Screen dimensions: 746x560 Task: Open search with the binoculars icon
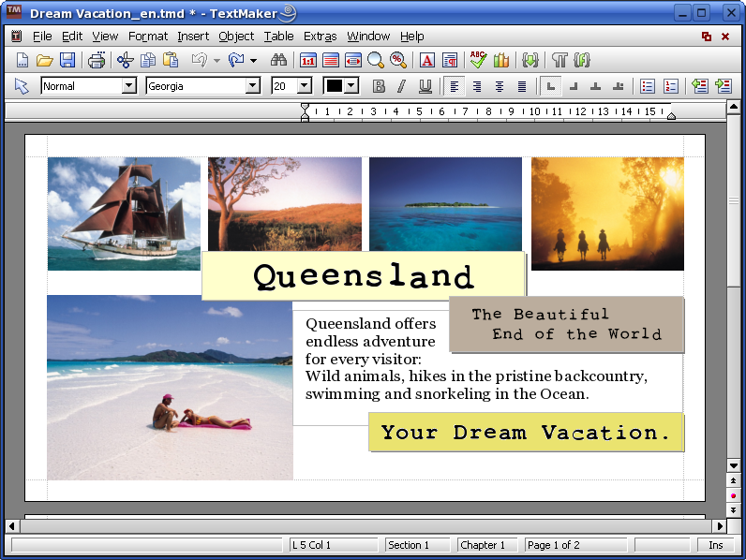(278, 60)
